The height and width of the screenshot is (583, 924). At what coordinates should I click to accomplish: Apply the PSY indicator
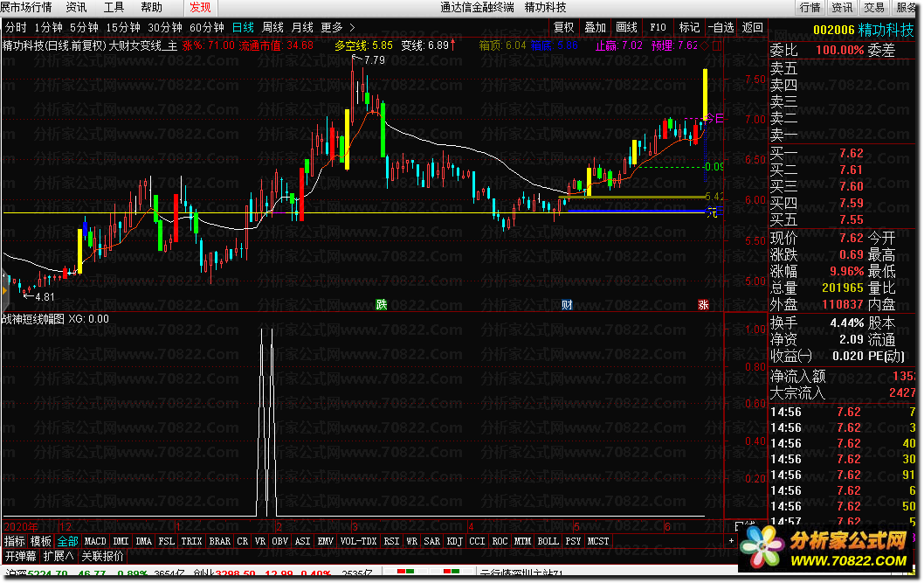574,541
